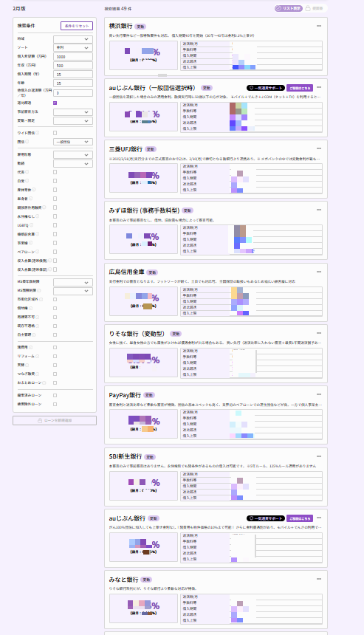Click the info icon beside 団信 label
The image size is (364, 635).
pos(27,142)
